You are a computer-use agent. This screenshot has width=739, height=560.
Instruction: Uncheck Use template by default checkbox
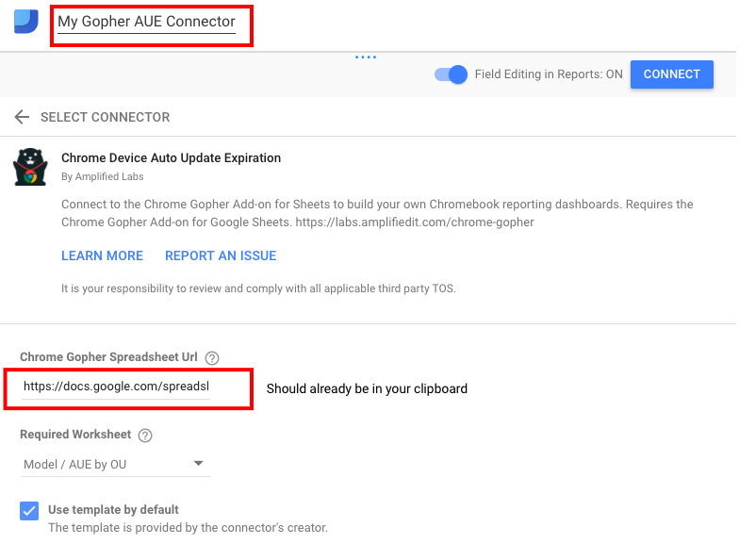pyautogui.click(x=29, y=511)
